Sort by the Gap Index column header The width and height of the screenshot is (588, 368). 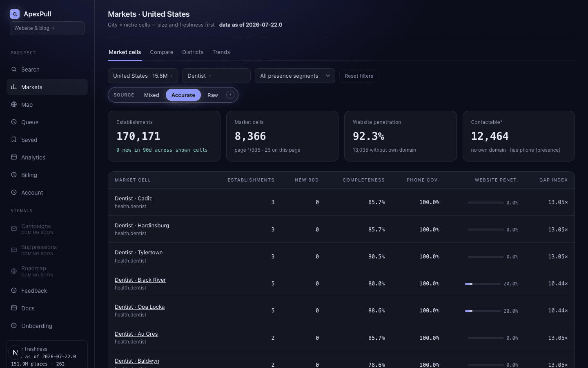point(553,180)
